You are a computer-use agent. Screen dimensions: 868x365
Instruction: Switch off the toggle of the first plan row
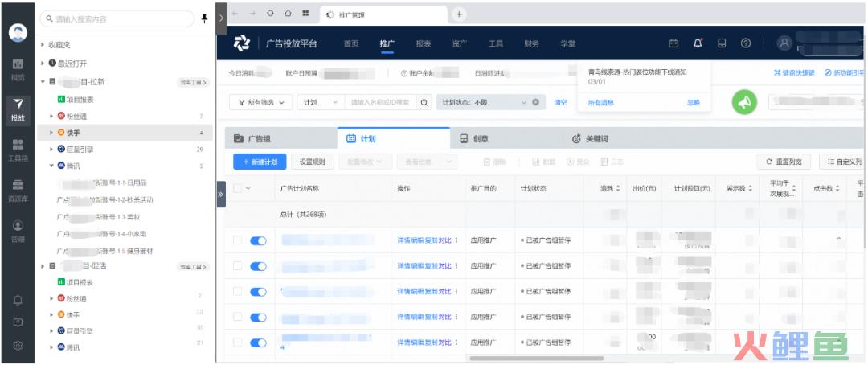(258, 240)
